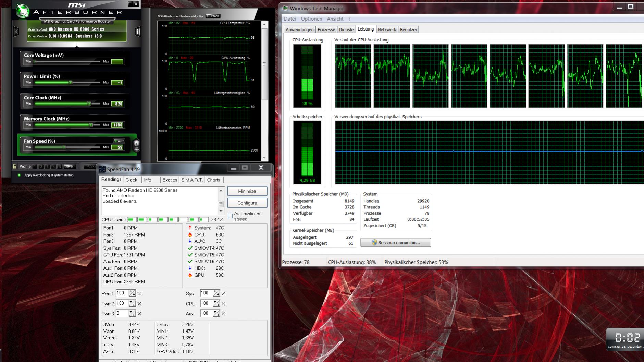Click the Core Clock slider handle

click(89, 104)
